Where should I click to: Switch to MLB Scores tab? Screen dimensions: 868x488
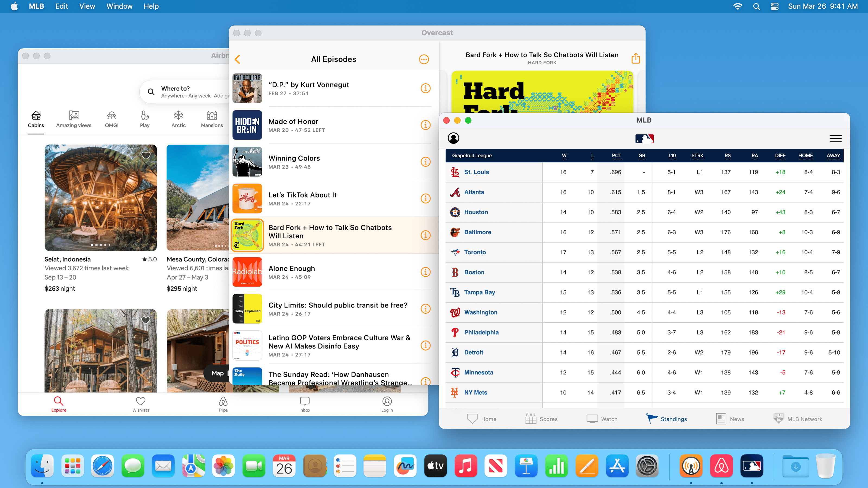541,419
